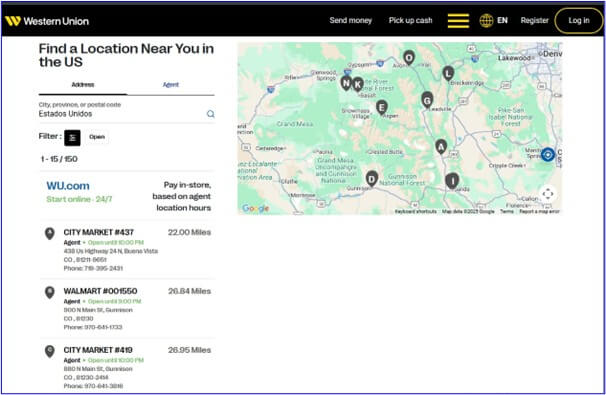Viewport: 606px width, 395px height.
Task: Click phone number 719-395-2431
Action: (104, 268)
